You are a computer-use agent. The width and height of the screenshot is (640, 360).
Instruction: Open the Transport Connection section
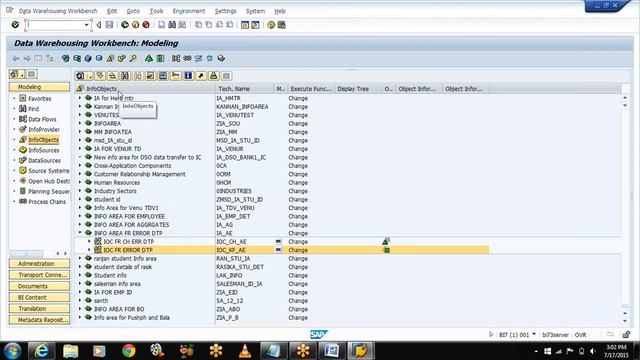(39, 275)
